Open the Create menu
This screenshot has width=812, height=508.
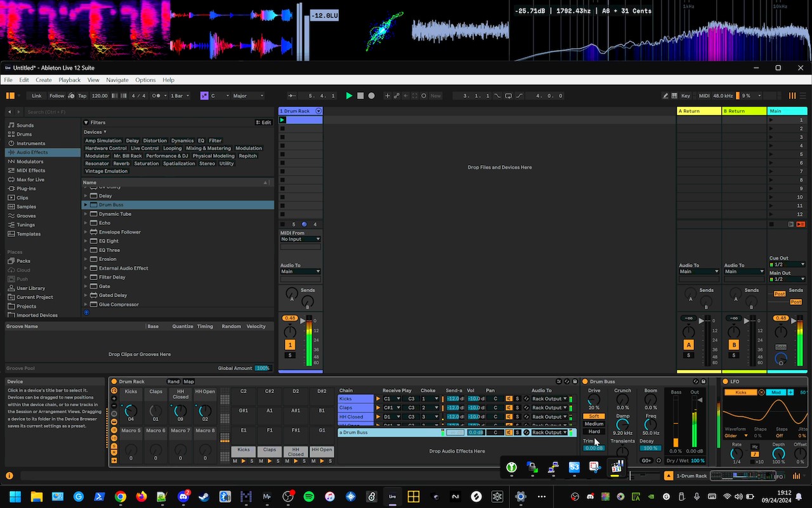tap(44, 80)
